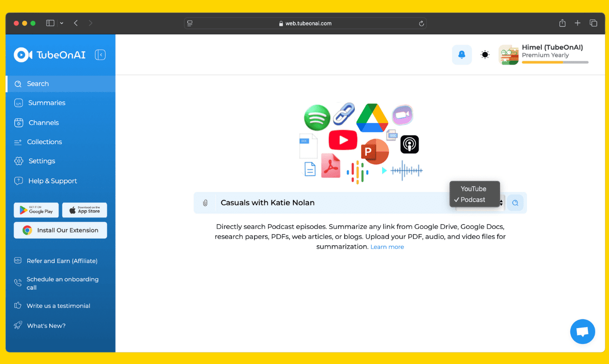The height and width of the screenshot is (364, 609).
Task: Click the chain link icon in graphic
Action: pyautogui.click(x=344, y=113)
